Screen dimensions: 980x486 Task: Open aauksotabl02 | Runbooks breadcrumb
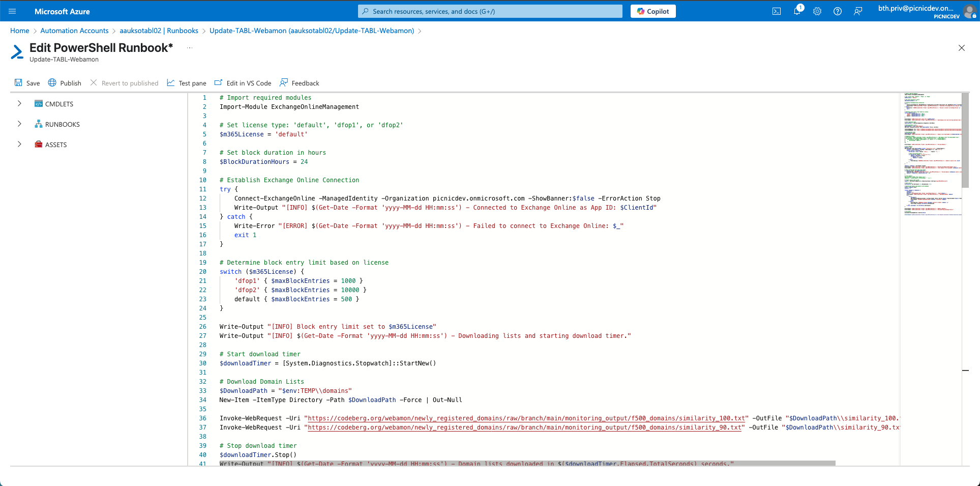tap(159, 31)
